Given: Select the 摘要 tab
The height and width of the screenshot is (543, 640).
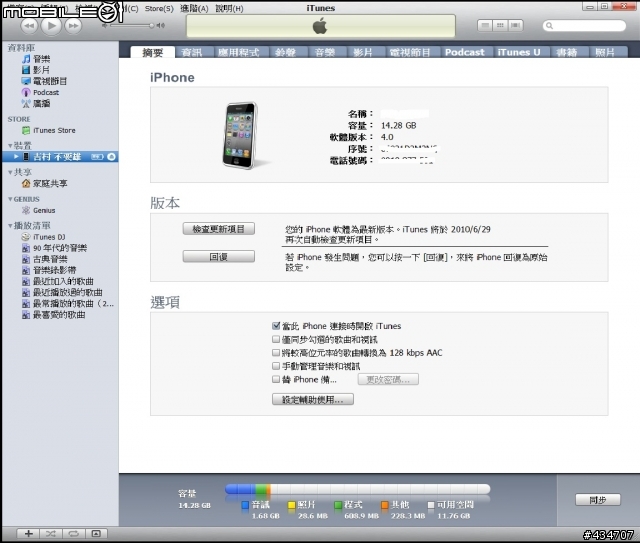Looking at the screenshot, I should pyautogui.click(x=153, y=52).
